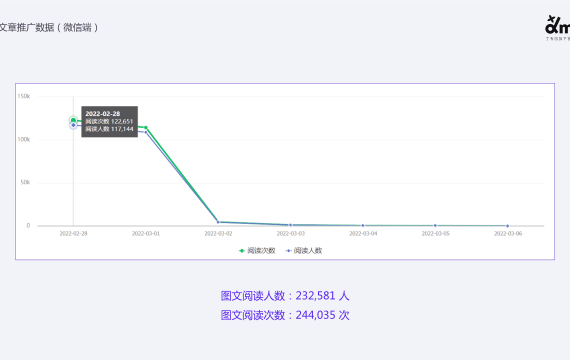The image size is (570, 360).
Task: Click the 50k y-axis label
Action: (x=25, y=182)
